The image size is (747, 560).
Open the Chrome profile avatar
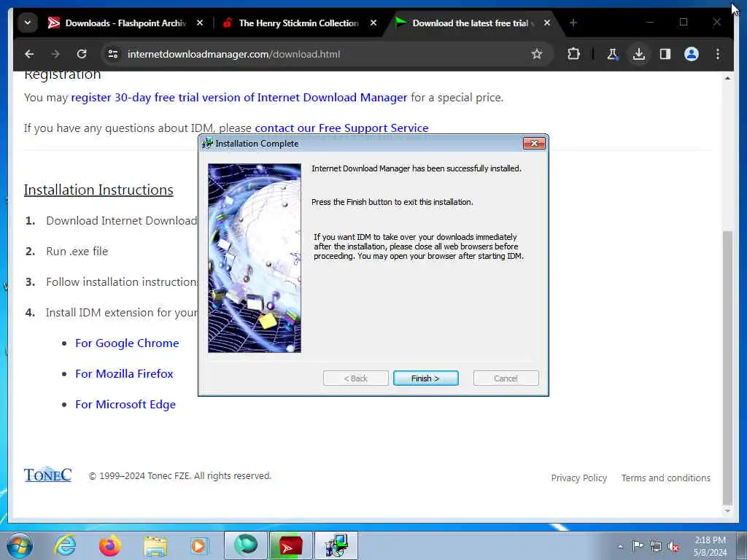[x=692, y=54]
